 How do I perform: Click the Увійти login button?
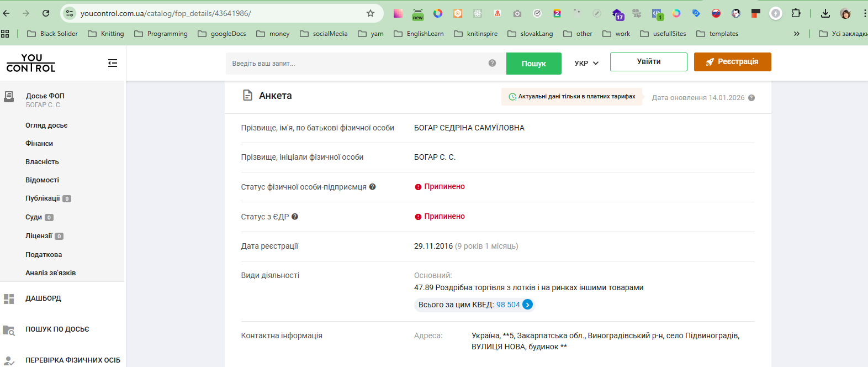coord(648,62)
